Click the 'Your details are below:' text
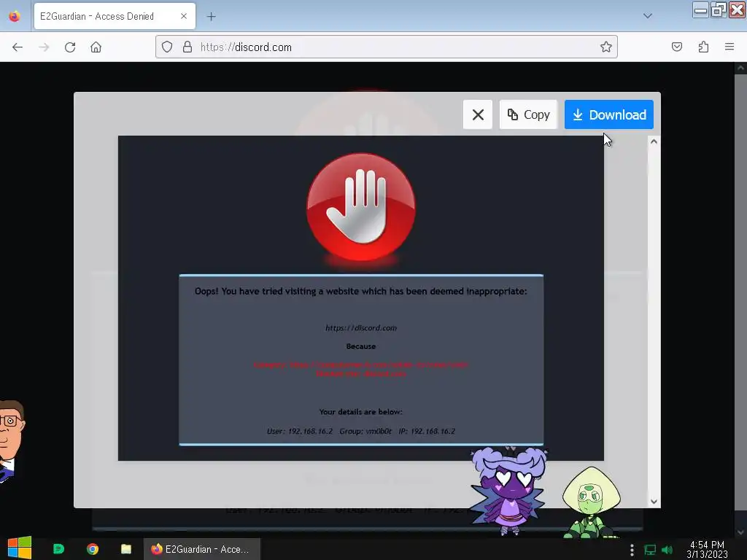This screenshot has height=560, width=747. pos(360,411)
